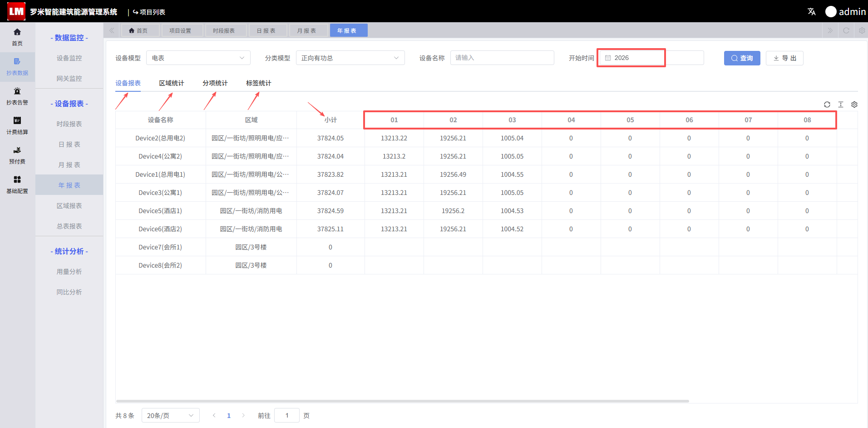This screenshot has height=428, width=868.
Task: Click the language translate icon in header
Action: 812,11
